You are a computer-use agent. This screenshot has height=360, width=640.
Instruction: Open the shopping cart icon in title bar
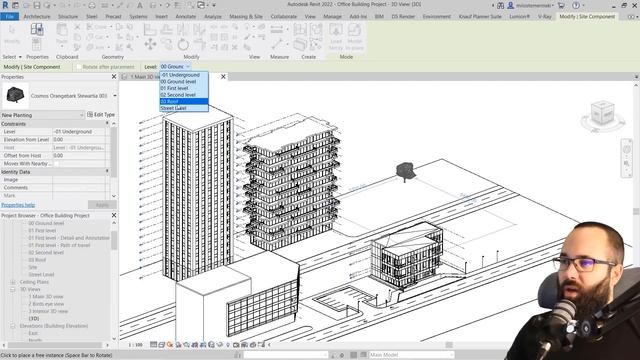point(561,5)
